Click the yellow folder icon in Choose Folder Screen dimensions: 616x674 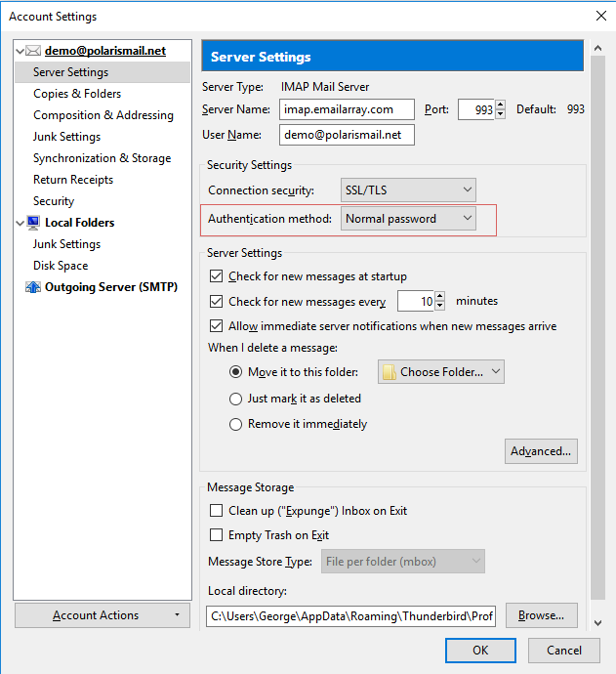[390, 372]
